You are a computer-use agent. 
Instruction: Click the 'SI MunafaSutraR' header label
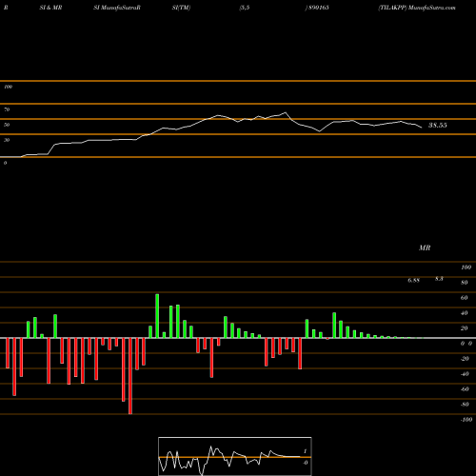pos(117,8)
